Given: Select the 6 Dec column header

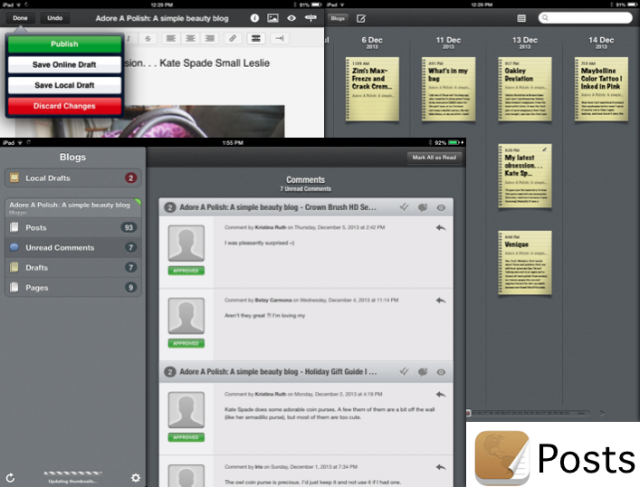Looking at the screenshot, I should pyautogui.click(x=372, y=42).
